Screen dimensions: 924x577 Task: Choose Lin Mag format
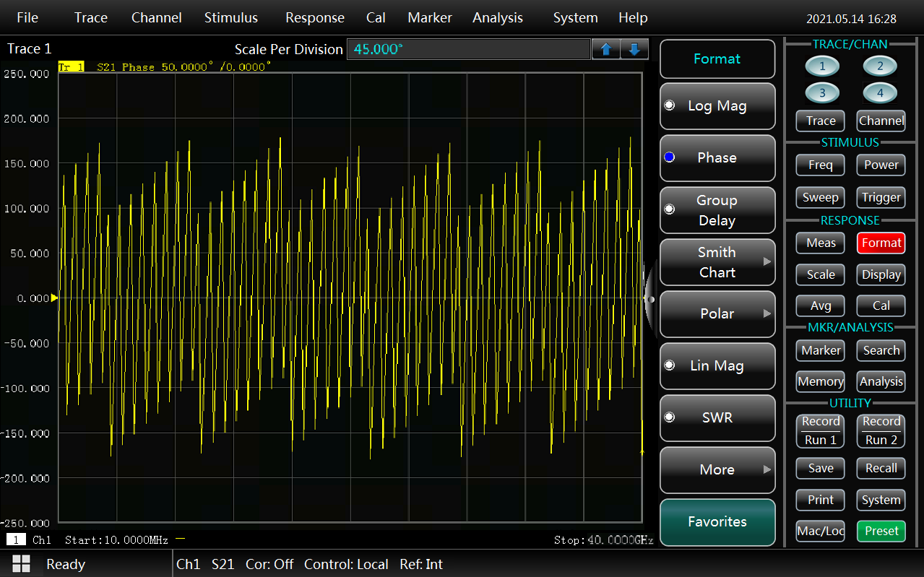pos(717,366)
